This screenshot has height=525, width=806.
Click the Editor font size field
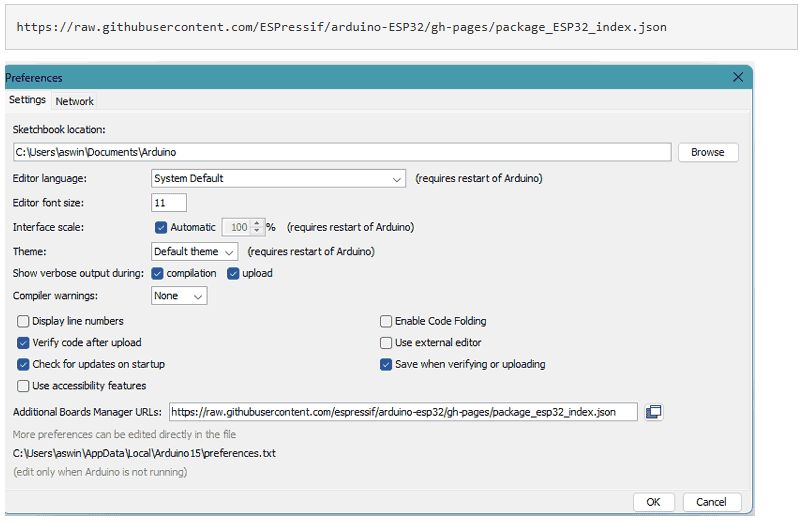169,203
